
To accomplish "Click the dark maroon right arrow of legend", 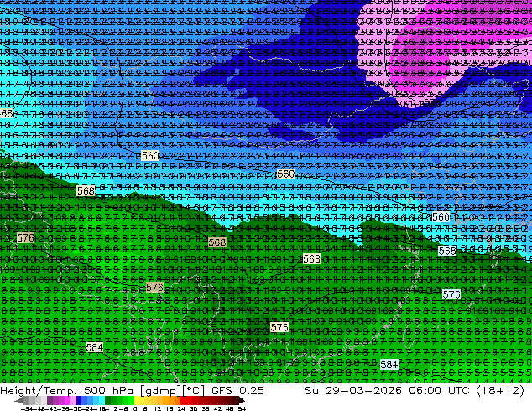I will coord(242,400).
